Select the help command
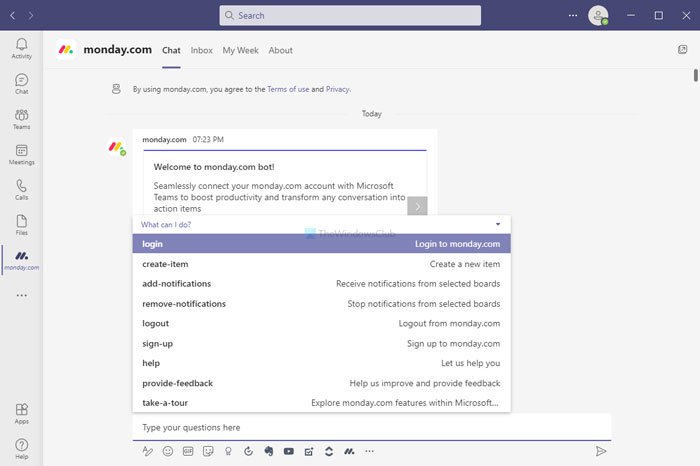Screen dimensions: 700x466 coord(321,363)
